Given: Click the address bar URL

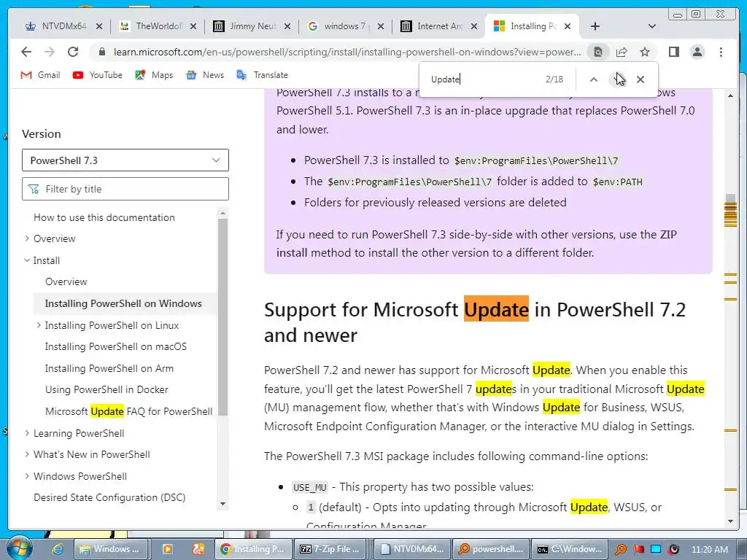Looking at the screenshot, I should 347,52.
